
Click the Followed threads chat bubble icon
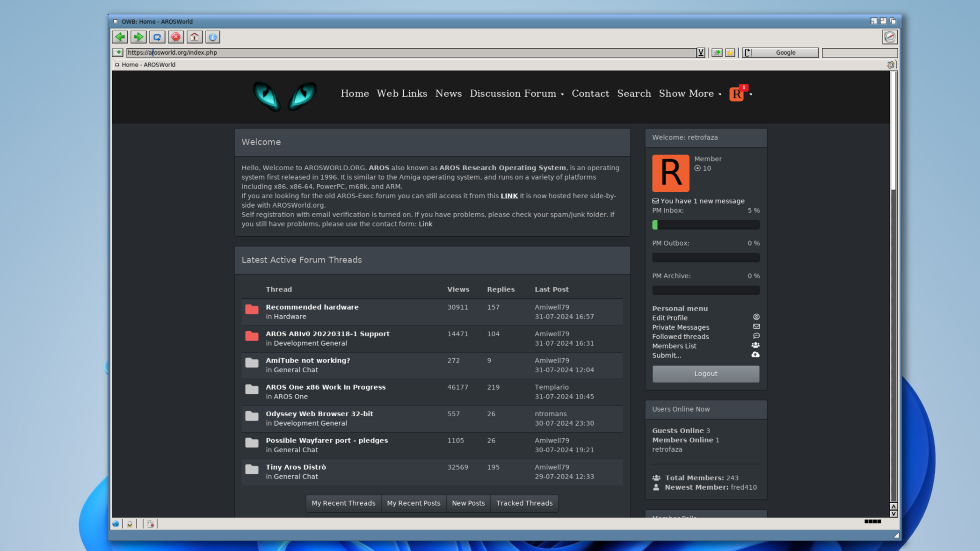click(756, 336)
